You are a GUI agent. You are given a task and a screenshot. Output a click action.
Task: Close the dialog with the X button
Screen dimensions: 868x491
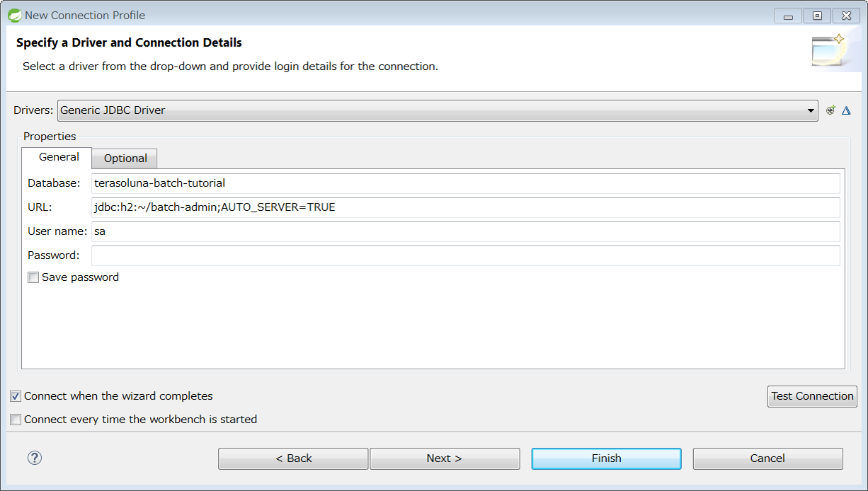pyautogui.click(x=846, y=15)
